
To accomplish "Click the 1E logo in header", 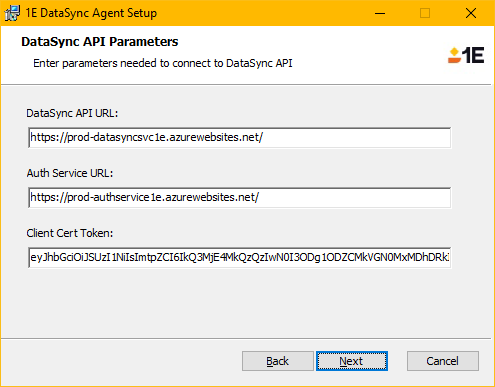I will [x=466, y=55].
